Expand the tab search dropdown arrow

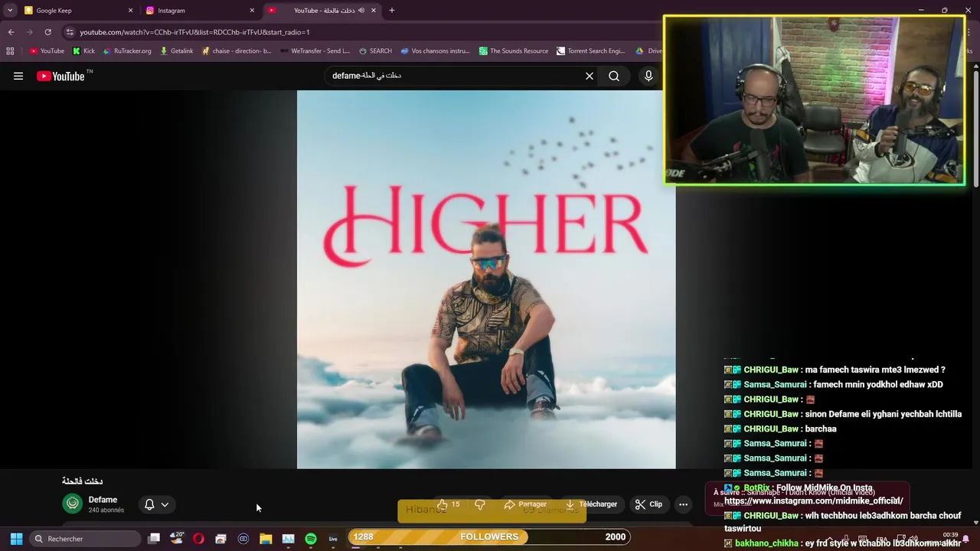10,11
